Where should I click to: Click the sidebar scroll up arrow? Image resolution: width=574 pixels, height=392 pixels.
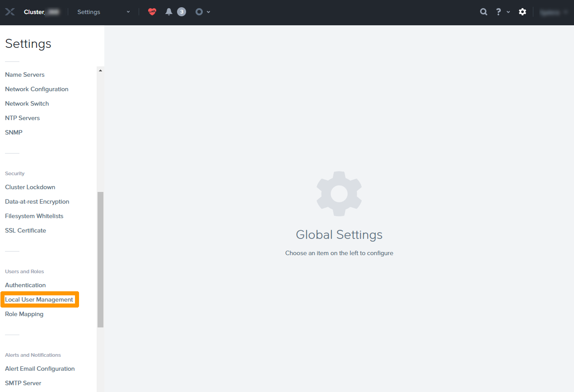click(x=100, y=70)
